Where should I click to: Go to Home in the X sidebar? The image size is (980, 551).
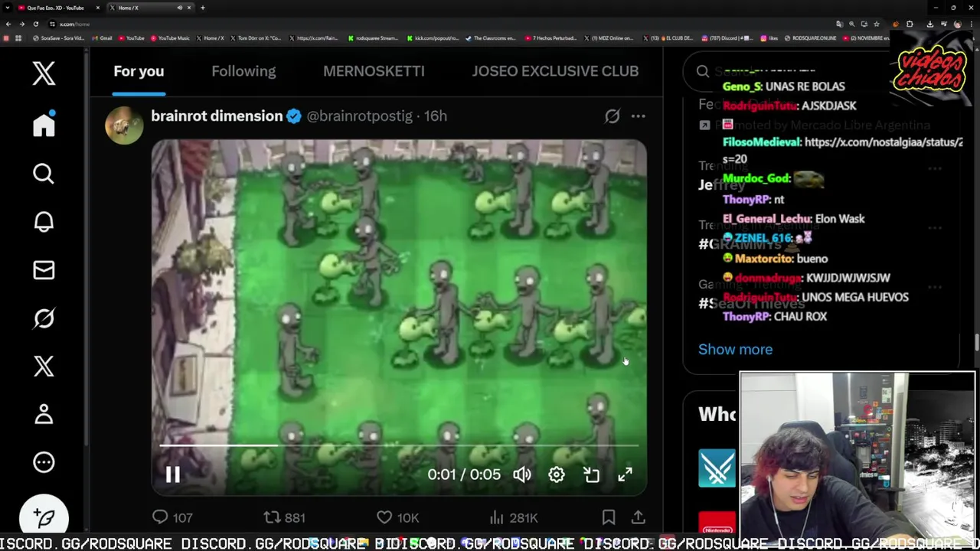44,125
